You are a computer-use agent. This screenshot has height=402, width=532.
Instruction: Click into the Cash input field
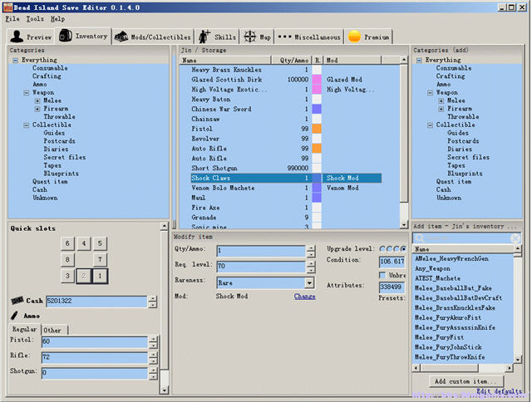coord(96,301)
